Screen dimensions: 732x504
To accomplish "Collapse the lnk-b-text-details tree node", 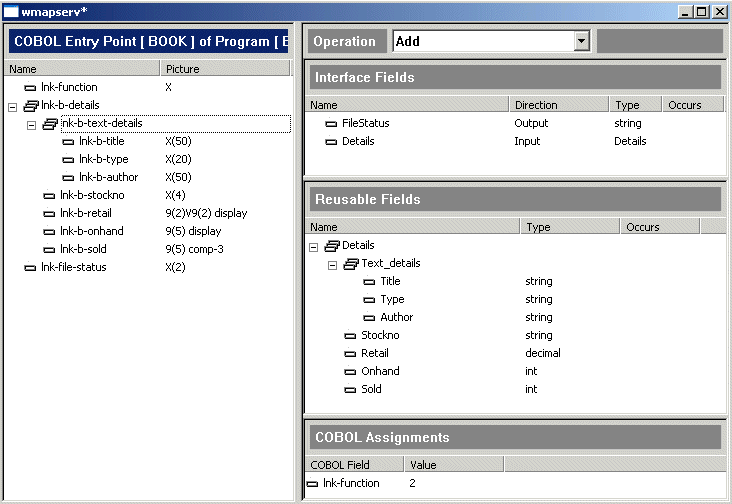I will click(31, 124).
